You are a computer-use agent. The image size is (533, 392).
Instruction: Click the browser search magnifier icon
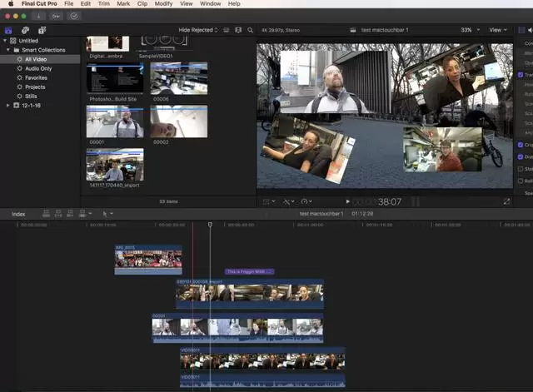coord(248,30)
